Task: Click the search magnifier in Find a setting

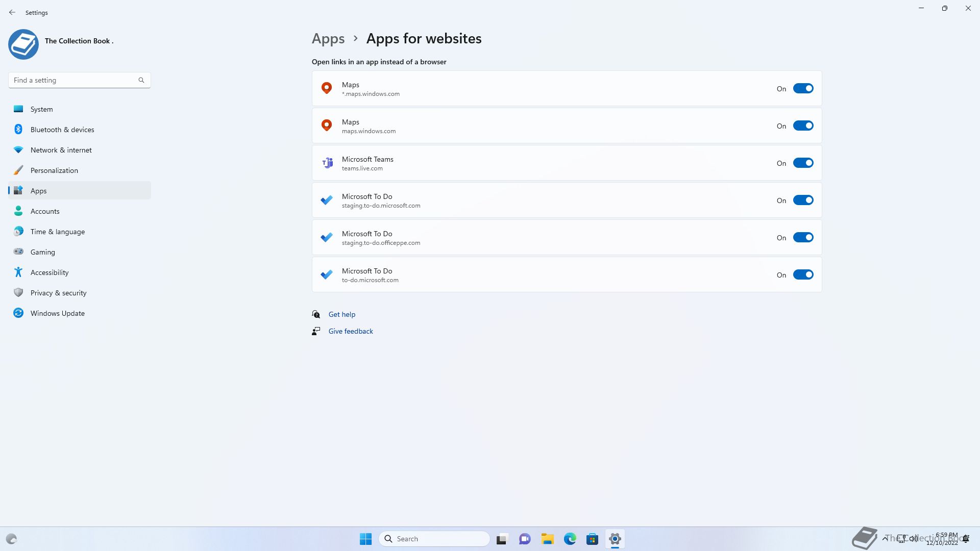Action: 141,80
